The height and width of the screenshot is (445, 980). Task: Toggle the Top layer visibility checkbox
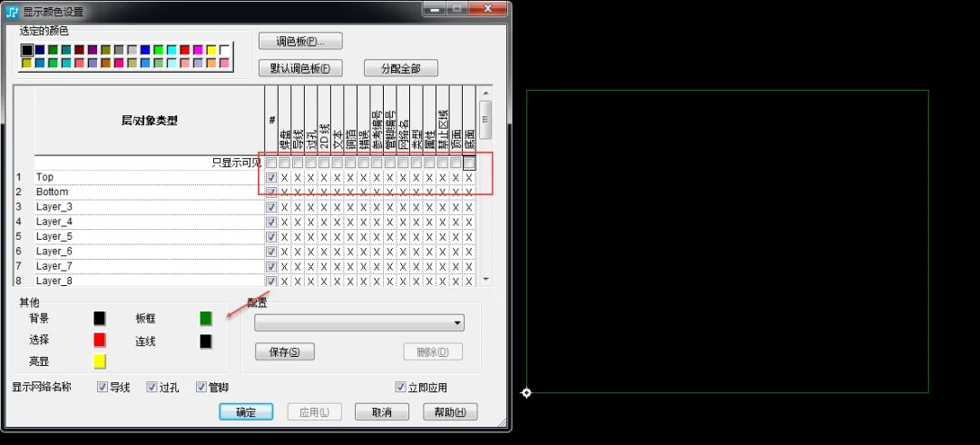[271, 178]
